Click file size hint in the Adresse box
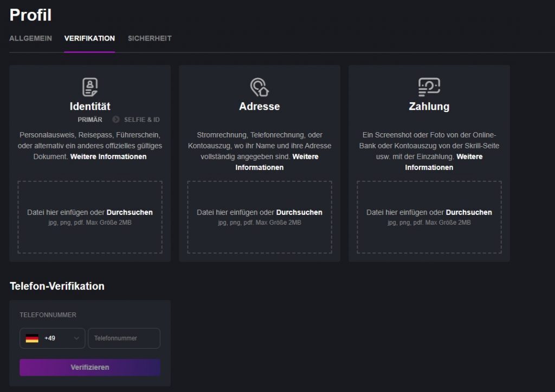The image size is (555, 392). tap(260, 223)
